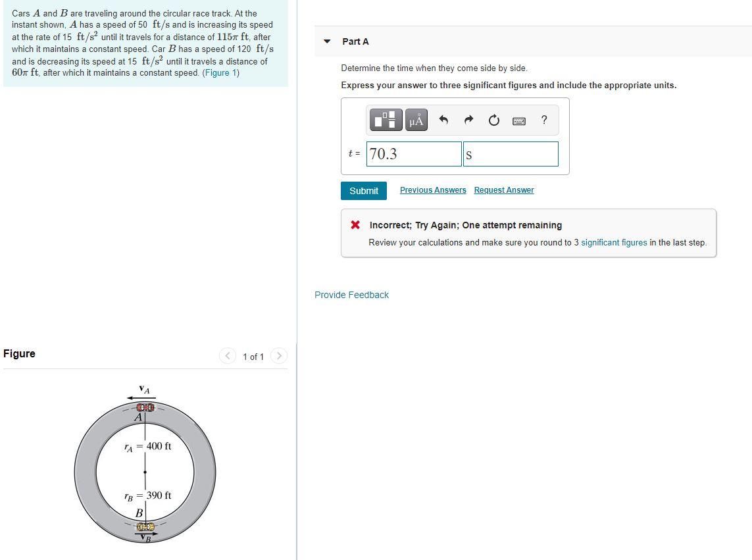The height and width of the screenshot is (560, 752).
Task: Click the previous figure arrow icon
Action: (x=228, y=355)
